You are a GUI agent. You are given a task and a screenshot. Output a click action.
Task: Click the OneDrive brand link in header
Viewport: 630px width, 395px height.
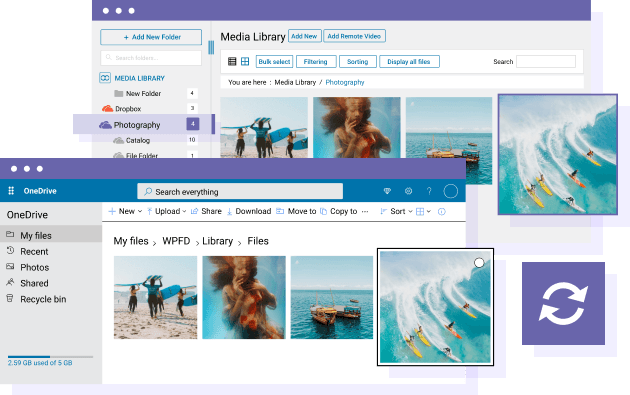coord(40,191)
